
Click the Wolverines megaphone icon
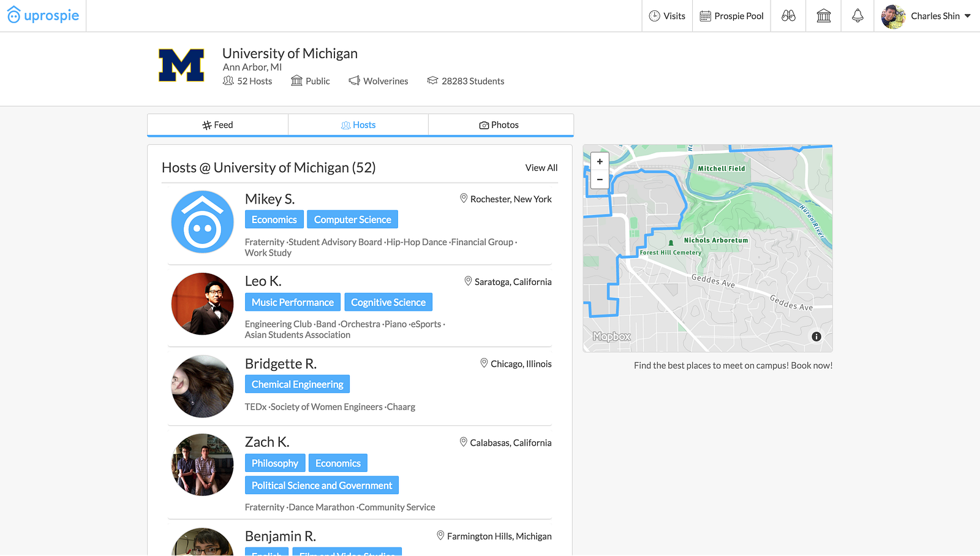click(354, 81)
